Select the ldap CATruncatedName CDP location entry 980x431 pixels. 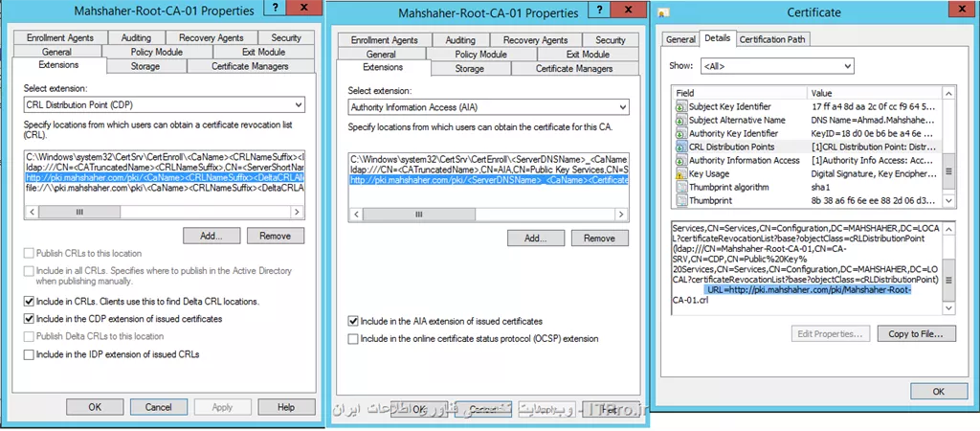(165, 168)
